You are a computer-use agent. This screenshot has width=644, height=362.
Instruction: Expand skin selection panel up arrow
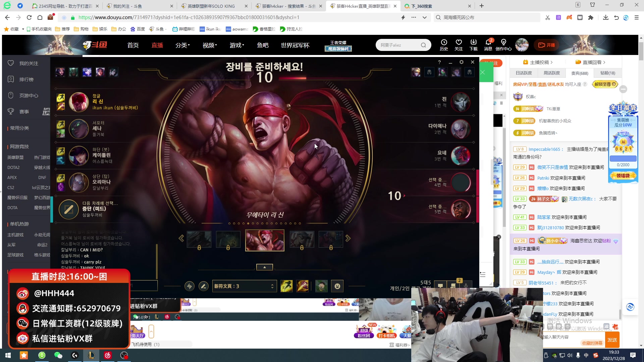pyautogui.click(x=265, y=267)
